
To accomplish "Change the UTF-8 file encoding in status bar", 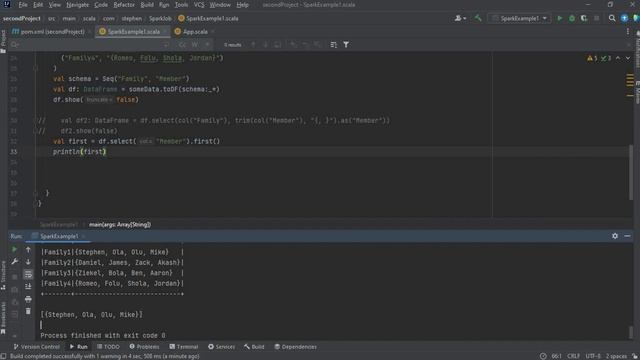I will point(593,356).
